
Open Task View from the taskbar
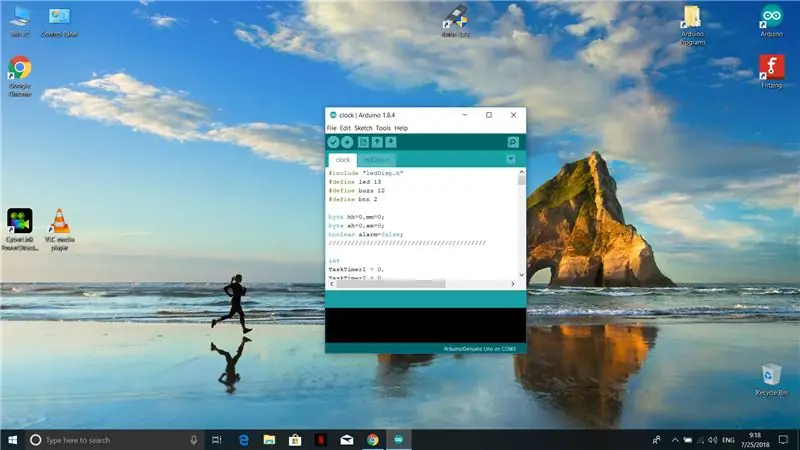pyautogui.click(x=217, y=440)
